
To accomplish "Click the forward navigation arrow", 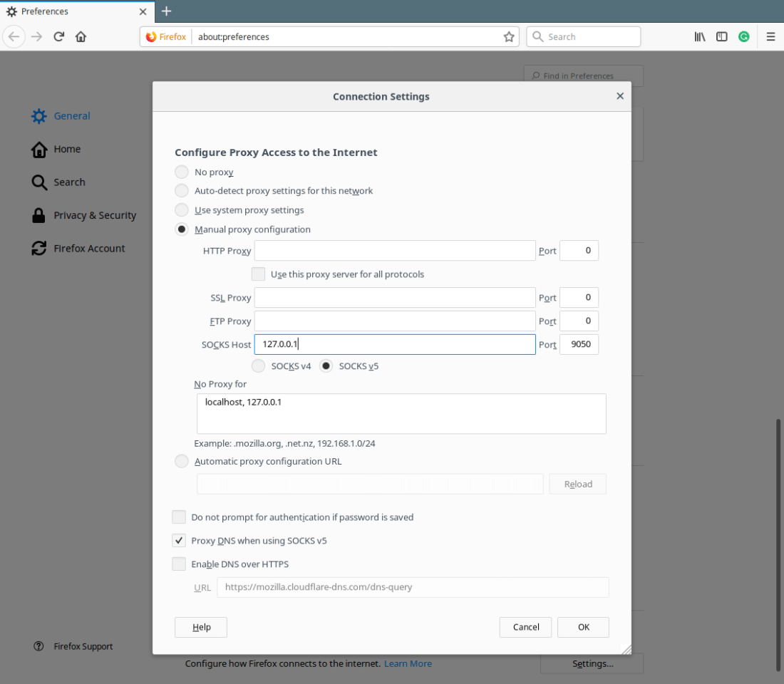I will tap(36, 36).
